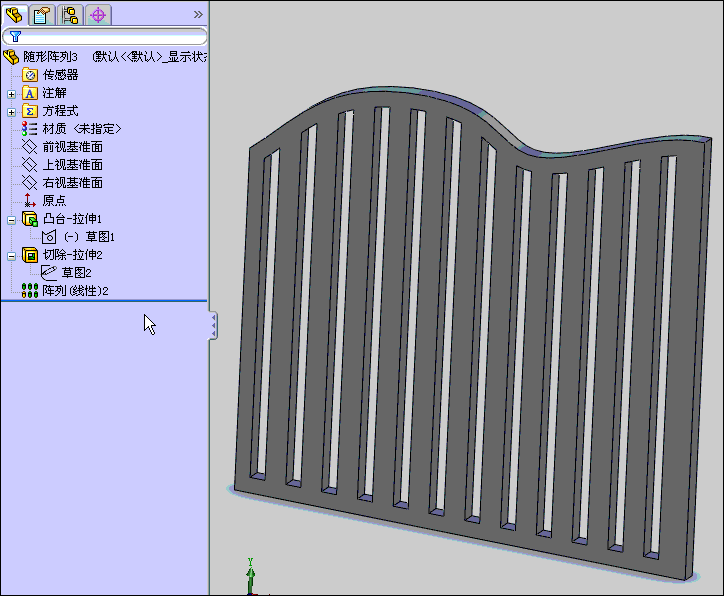The height and width of the screenshot is (596, 724).
Task: Switch to the ConfigurationManager tab
Action: 70,15
